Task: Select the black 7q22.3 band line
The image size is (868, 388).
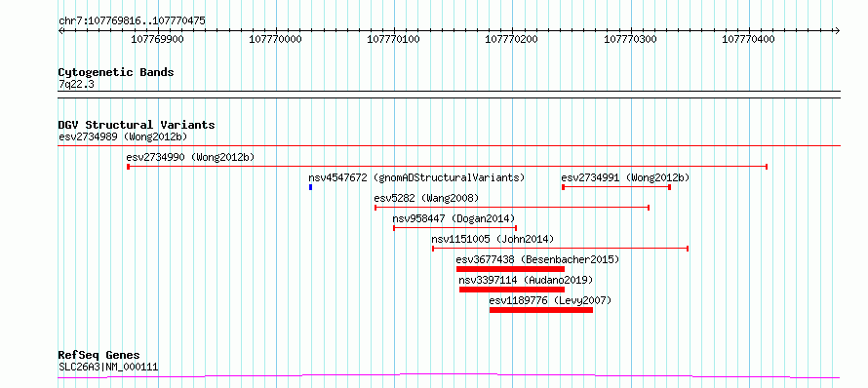Action: [x=449, y=95]
